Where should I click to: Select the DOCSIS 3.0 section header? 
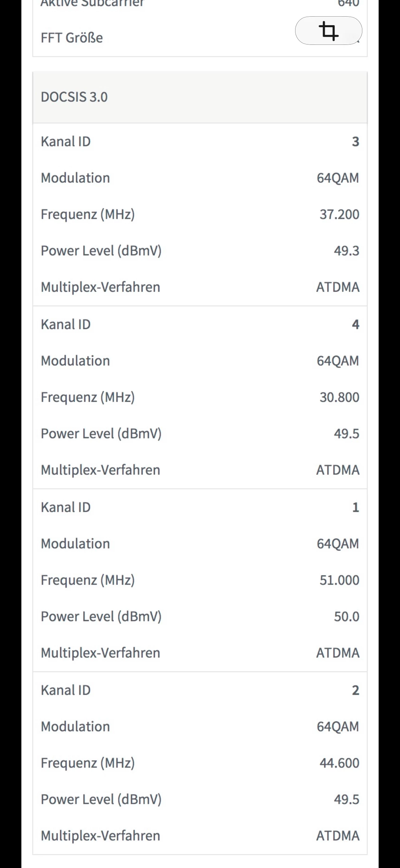74,97
